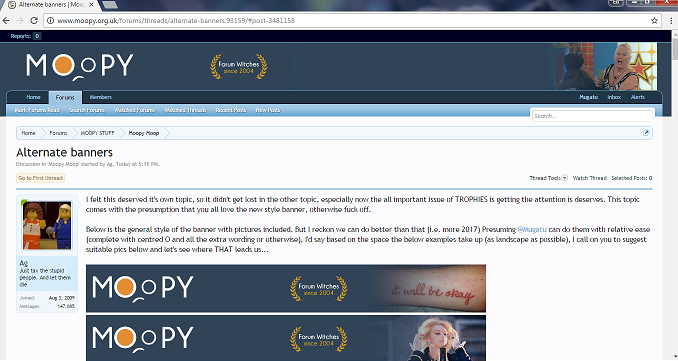Click the thread title Alternate banners
Viewport: 678px width, 361px height.
pyautogui.click(x=64, y=153)
